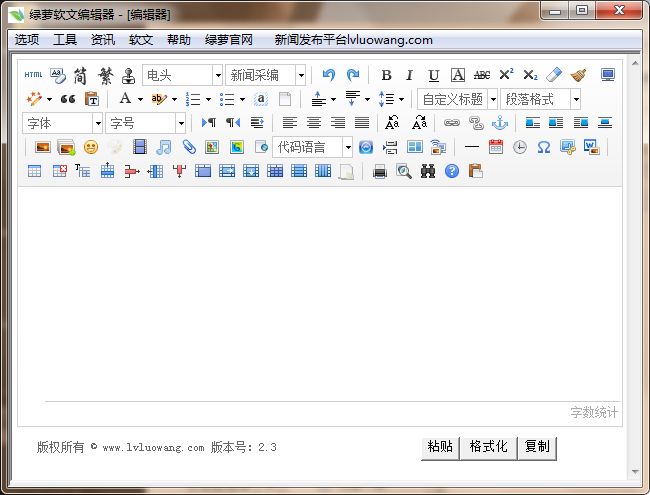Open the 字体 font dropdown
The width and height of the screenshot is (650, 495).
click(62, 123)
